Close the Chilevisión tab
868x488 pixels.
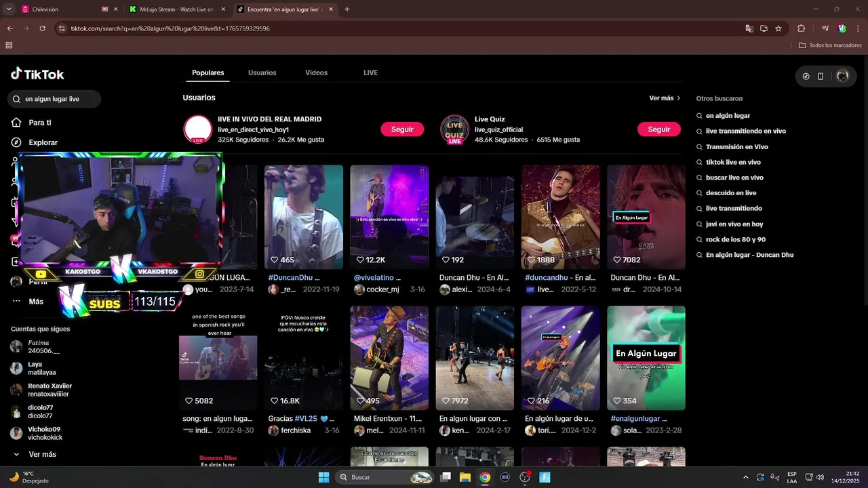115,9
